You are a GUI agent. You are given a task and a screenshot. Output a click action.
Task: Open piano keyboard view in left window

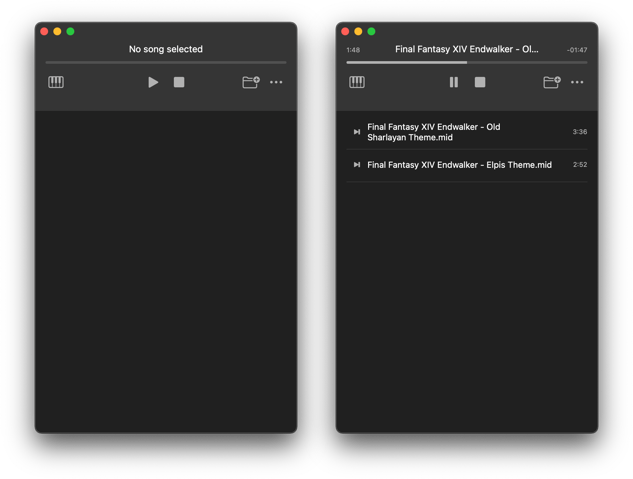[56, 82]
